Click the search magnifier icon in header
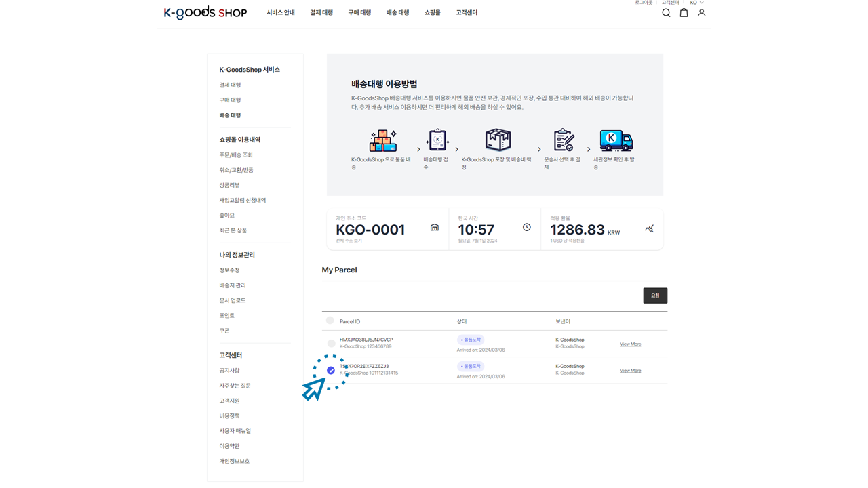The image size is (868, 488). (x=666, y=13)
